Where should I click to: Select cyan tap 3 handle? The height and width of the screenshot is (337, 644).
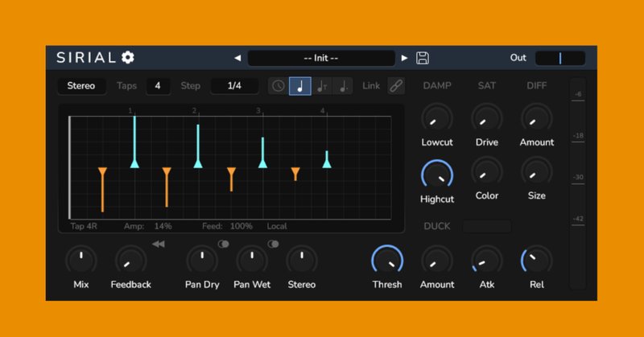263,164
